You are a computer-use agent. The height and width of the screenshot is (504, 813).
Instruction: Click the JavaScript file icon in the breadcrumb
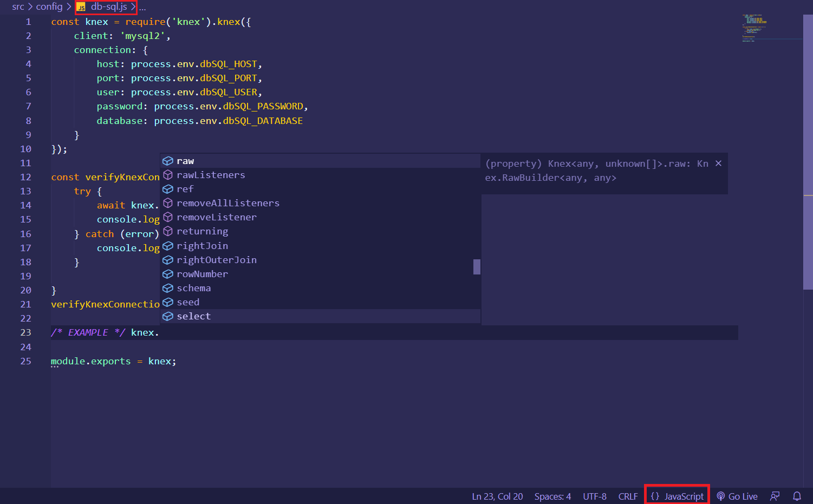tap(81, 8)
